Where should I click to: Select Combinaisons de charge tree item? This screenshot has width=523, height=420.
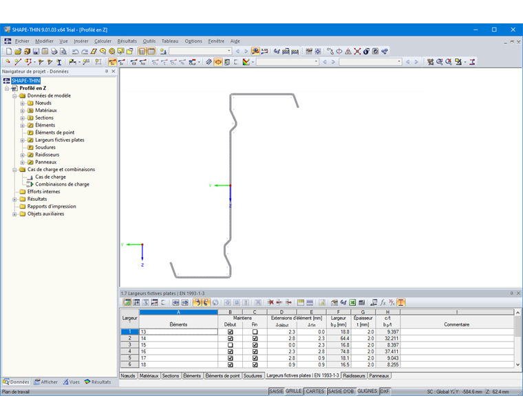pyautogui.click(x=62, y=184)
